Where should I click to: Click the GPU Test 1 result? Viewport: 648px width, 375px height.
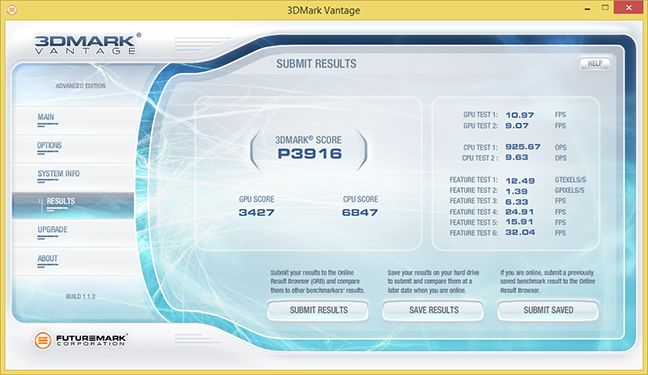tap(519, 115)
